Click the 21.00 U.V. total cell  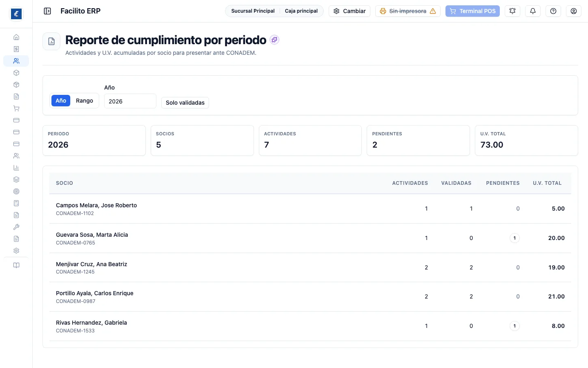pos(556,296)
